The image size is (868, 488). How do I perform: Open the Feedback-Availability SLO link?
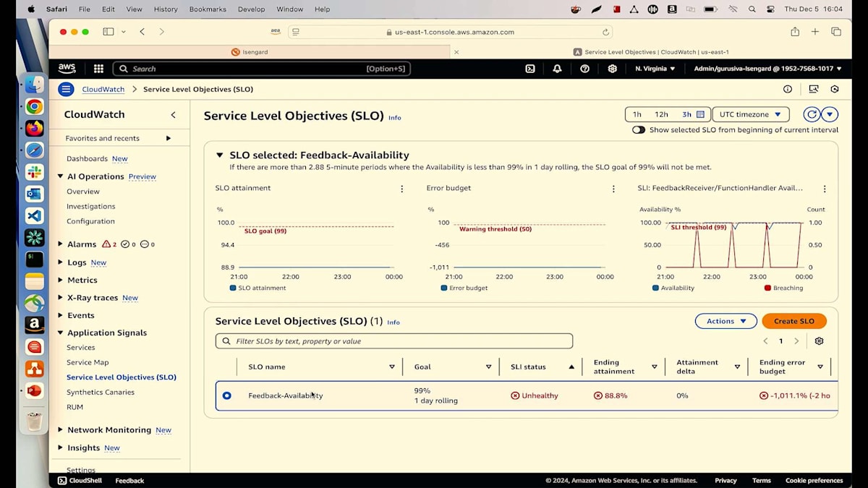(x=285, y=395)
